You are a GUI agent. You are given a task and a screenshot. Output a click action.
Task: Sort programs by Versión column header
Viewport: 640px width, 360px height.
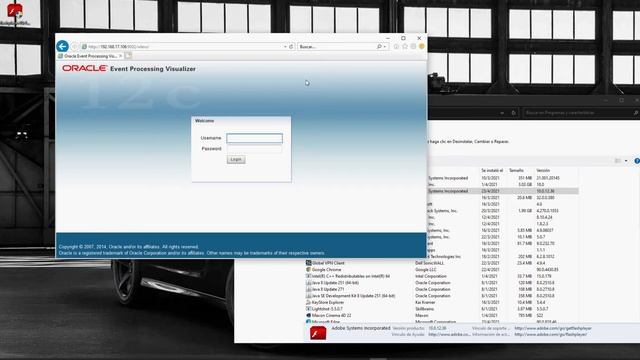[543, 170]
